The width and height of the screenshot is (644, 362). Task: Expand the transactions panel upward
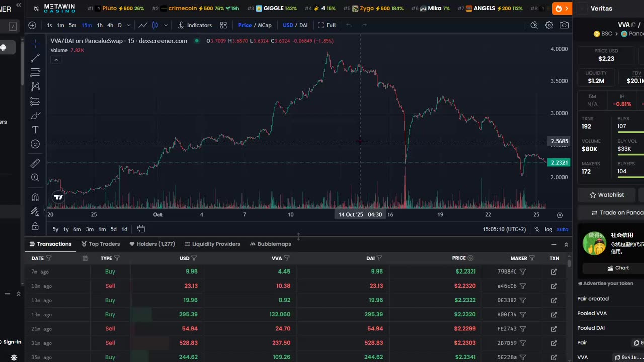[x=566, y=245]
